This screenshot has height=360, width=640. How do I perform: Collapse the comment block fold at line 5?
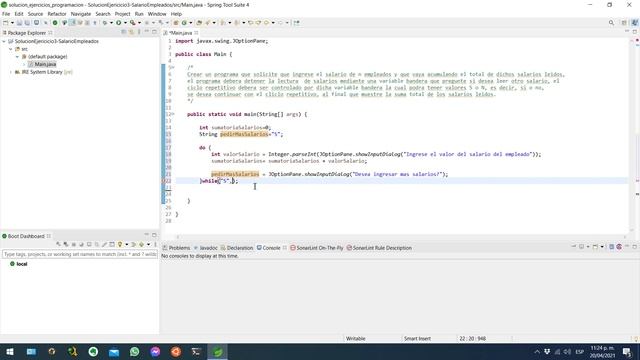tap(173, 67)
